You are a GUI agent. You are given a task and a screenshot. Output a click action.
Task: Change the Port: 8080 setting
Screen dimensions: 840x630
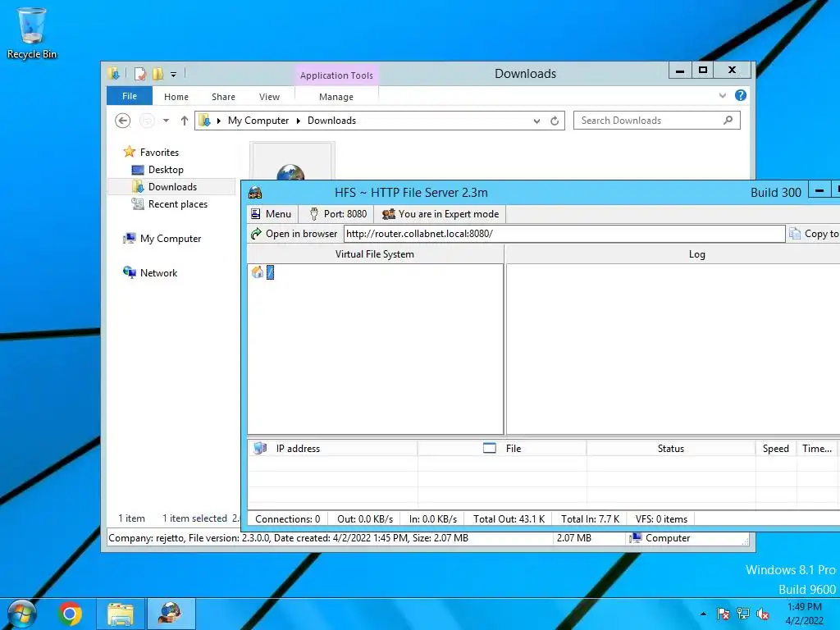(338, 214)
